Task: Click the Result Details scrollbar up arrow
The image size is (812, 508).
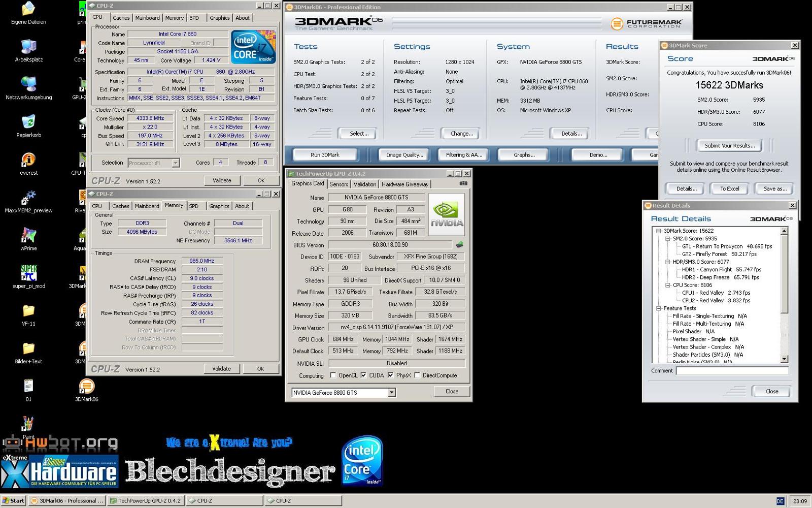Action: (x=784, y=231)
